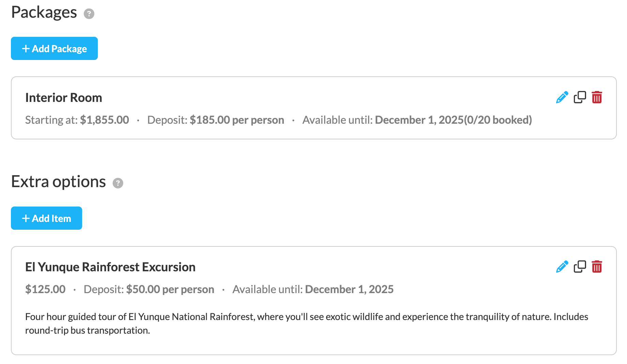Click the El Yunque Rainforest Excursion title
627x364 pixels.
coord(110,267)
